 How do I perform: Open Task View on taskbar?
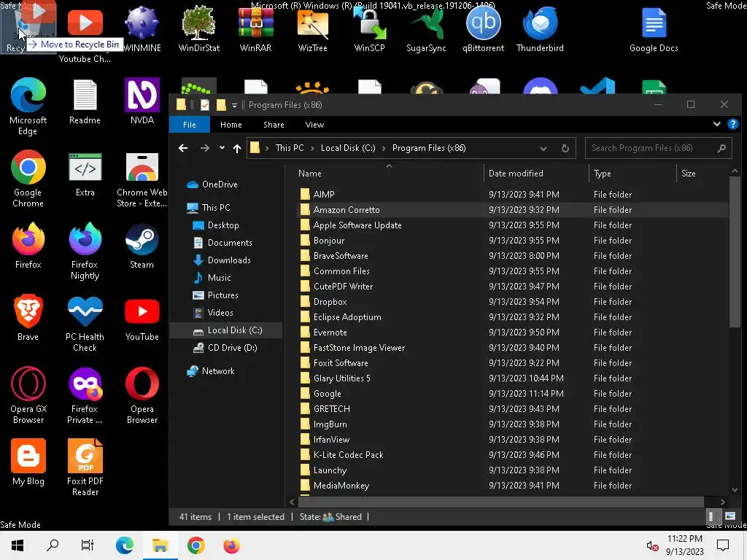point(88,545)
